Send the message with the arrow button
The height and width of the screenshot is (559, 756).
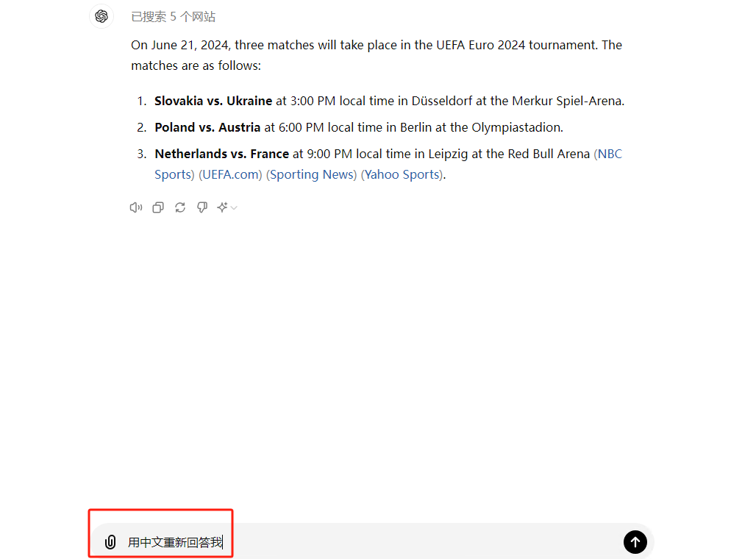click(x=635, y=542)
